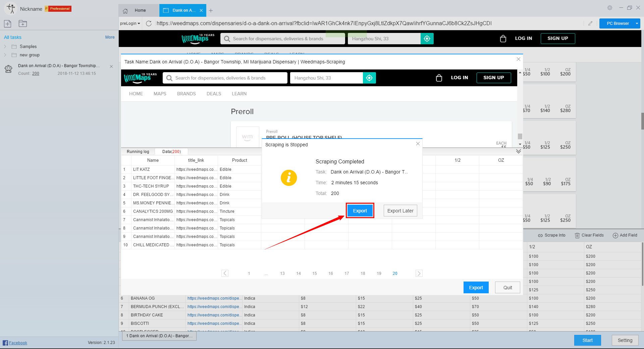Open the Setting button
Image resolution: width=644 pixels, height=349 pixels.
pos(625,340)
